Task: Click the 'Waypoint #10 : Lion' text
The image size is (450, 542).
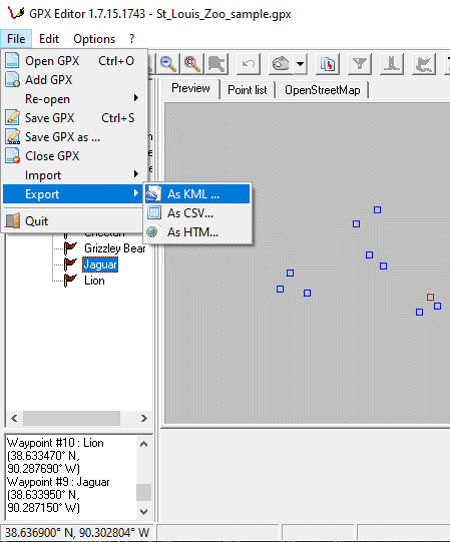Action: pos(55,443)
